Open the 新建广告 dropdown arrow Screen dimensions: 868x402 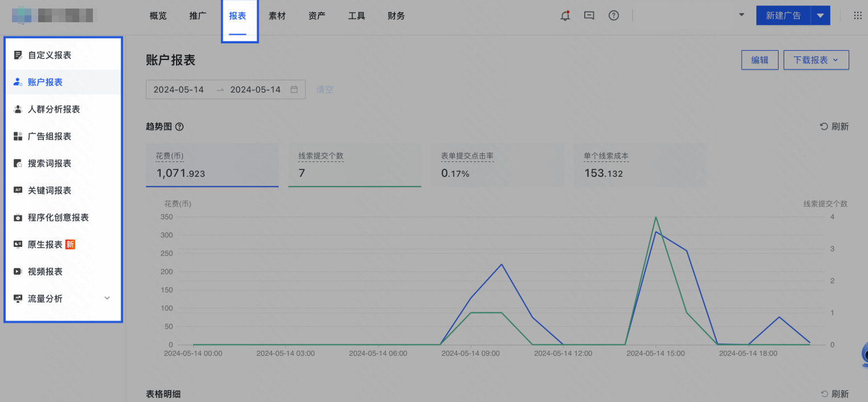(x=820, y=15)
